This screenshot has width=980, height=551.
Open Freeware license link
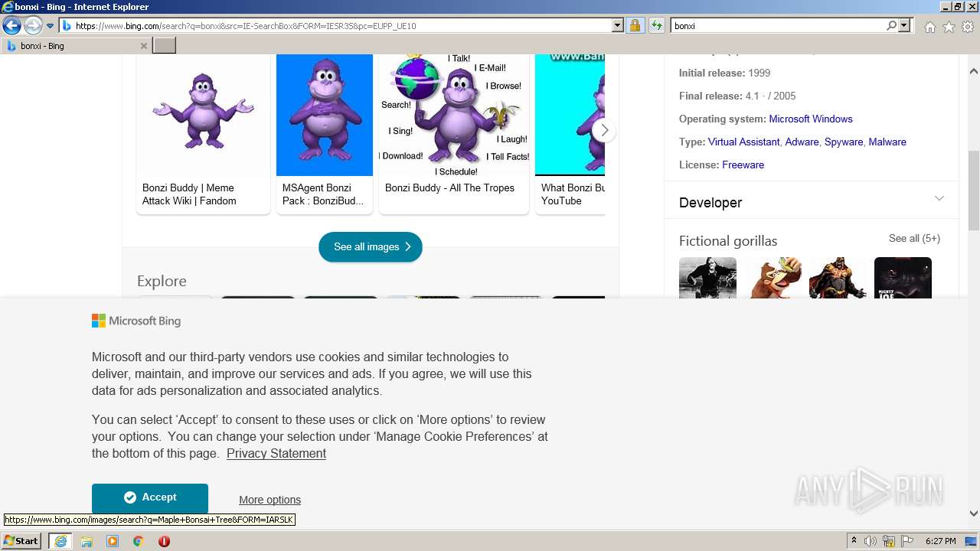[x=743, y=165]
